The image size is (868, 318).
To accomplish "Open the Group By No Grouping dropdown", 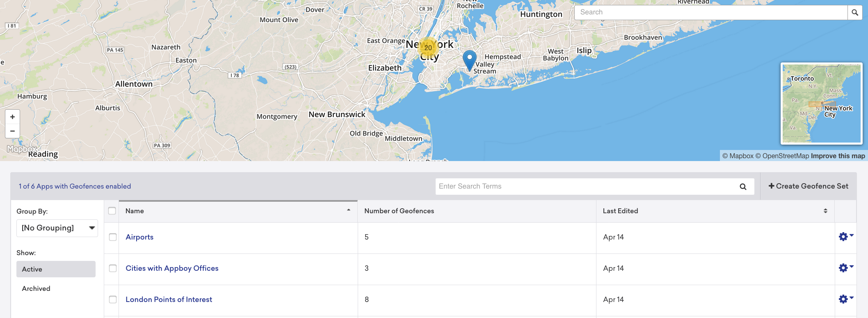I will coord(57,228).
